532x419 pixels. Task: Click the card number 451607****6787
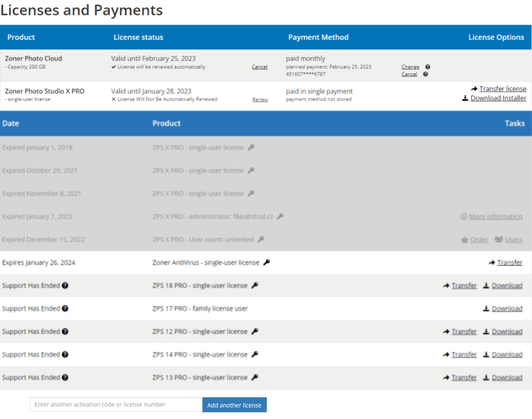305,74
